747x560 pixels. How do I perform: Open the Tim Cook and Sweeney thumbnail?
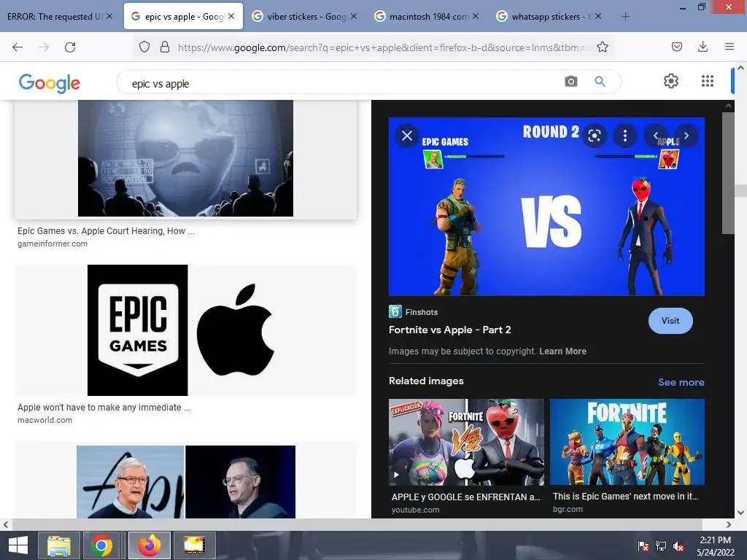coord(185,481)
